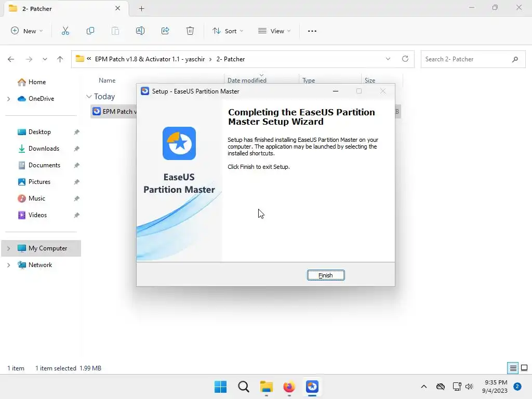Viewport: 532px width, 399px height.
Task: Add a new File Explorer tab
Action: (141, 8)
